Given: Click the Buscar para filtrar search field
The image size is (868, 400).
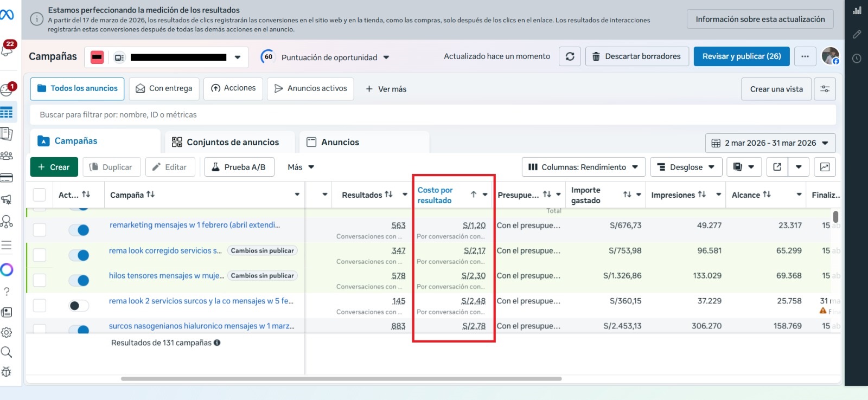Looking at the screenshot, I should (433, 115).
